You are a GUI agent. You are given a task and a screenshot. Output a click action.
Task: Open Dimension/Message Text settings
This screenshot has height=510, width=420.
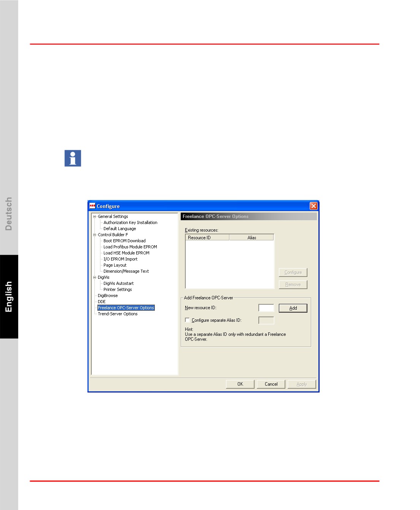(x=126, y=271)
